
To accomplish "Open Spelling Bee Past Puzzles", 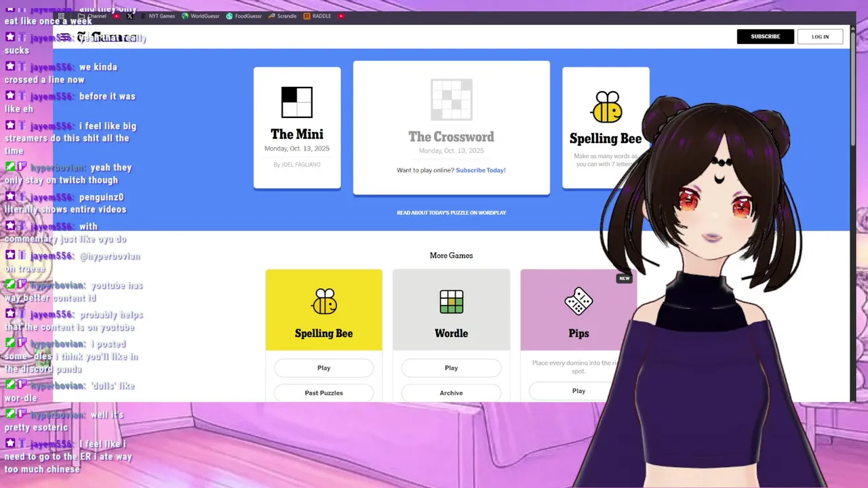I will pos(324,393).
